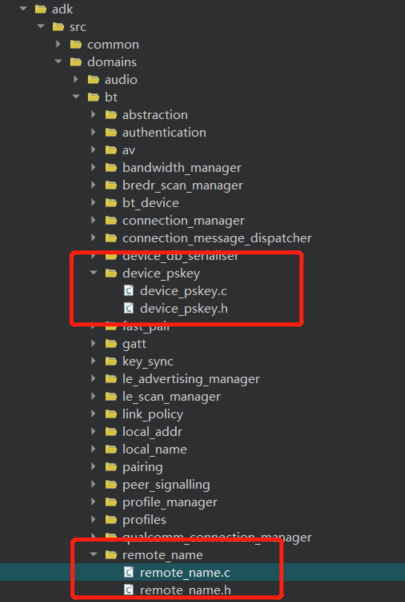Select the remote_name.c file

pos(185,572)
